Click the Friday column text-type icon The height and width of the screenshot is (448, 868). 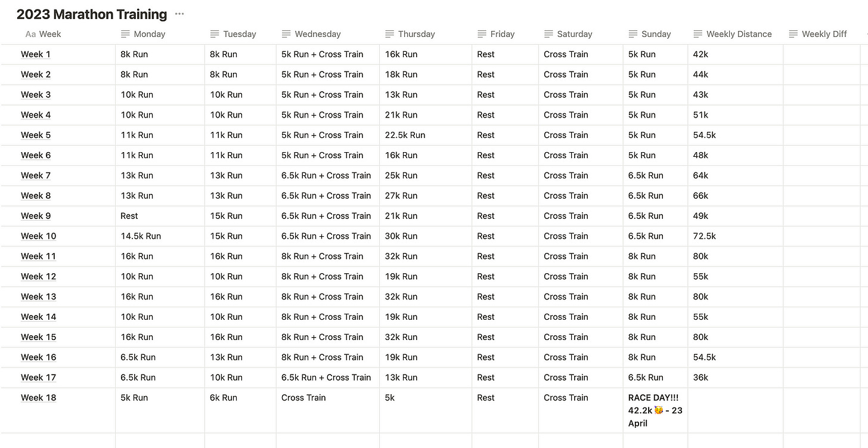pyautogui.click(x=482, y=34)
